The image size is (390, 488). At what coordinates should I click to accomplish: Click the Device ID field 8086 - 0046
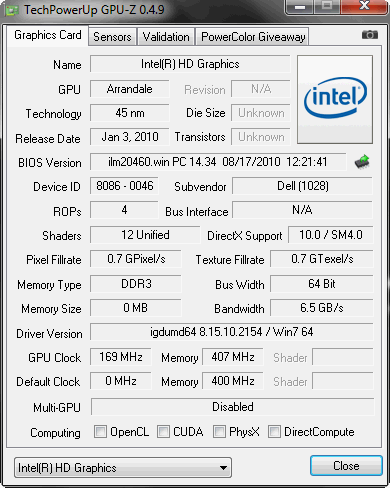pyautogui.click(x=124, y=186)
